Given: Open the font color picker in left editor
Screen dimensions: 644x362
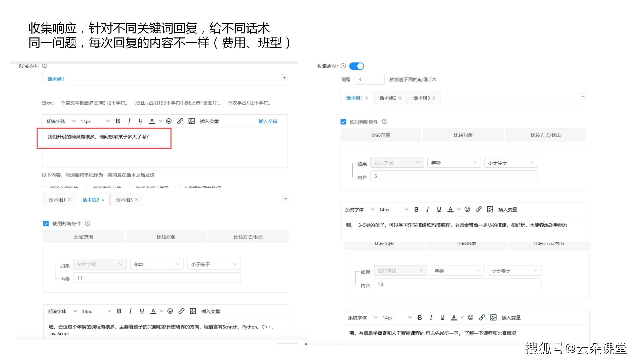Looking at the screenshot, I should coord(152,121).
